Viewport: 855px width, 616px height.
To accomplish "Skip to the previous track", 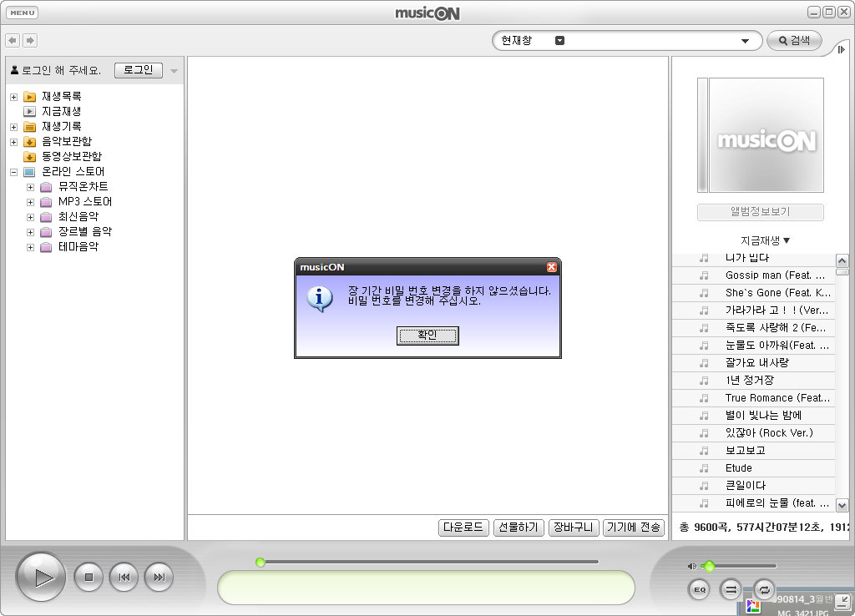I will coord(124,577).
